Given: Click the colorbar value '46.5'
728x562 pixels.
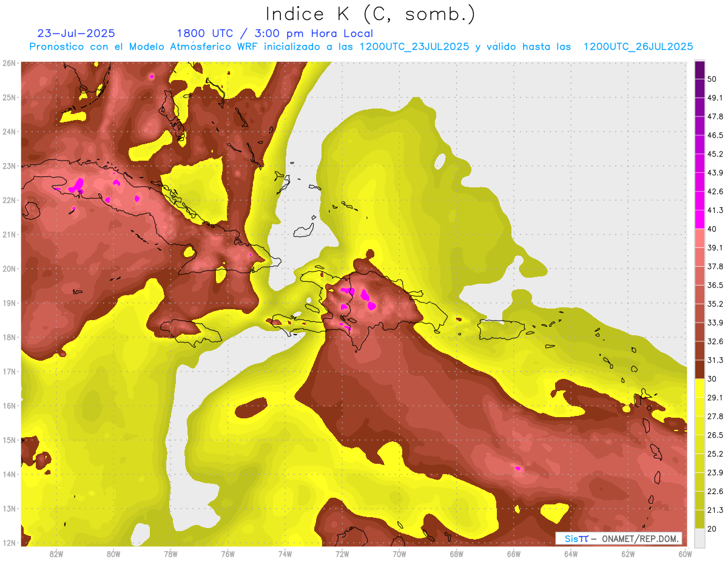Looking at the screenshot, I should click(715, 135).
